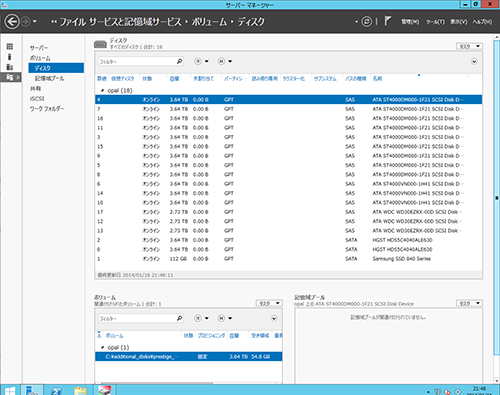Image resolution: width=500 pixels, height=395 pixels.
Task: Select disk number 4 row
Action: point(289,100)
